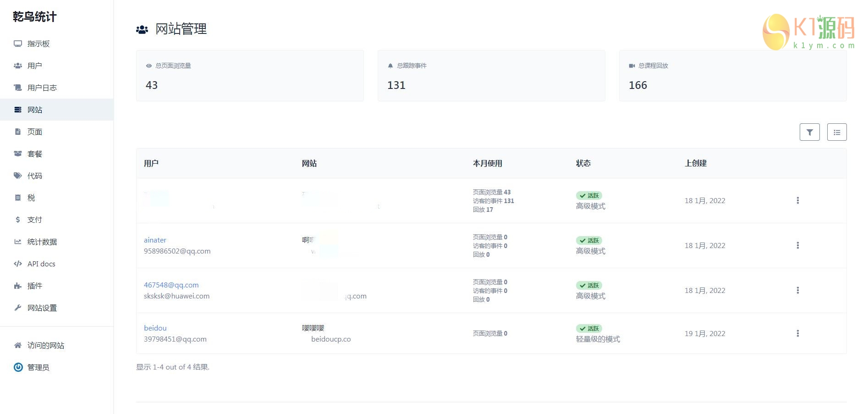The height and width of the screenshot is (414, 868).
Task: Click the 支付 dollar icon
Action: point(18,220)
